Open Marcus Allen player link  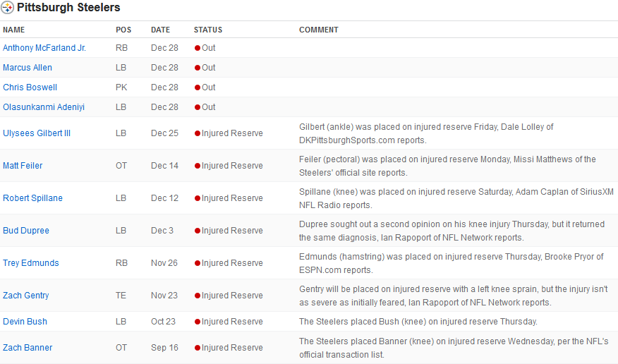28,67
